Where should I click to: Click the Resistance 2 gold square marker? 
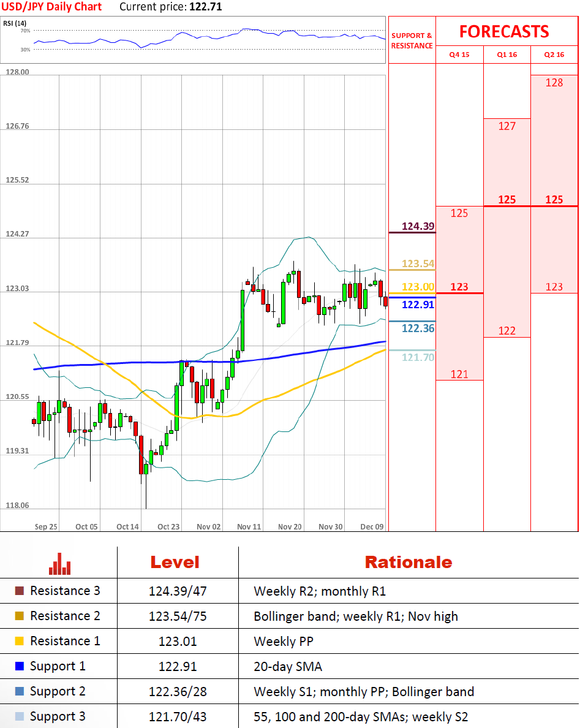19,616
